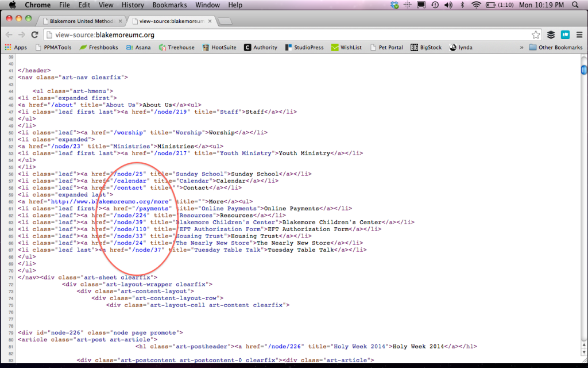Follow the /payments link in source
588x368 pixels.
152,208
